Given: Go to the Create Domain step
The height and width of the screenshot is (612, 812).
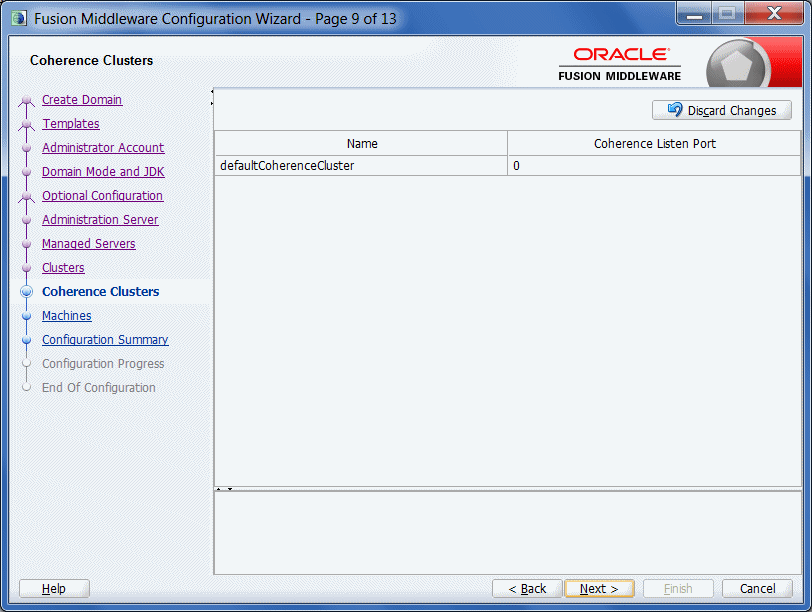Looking at the screenshot, I should pos(82,99).
